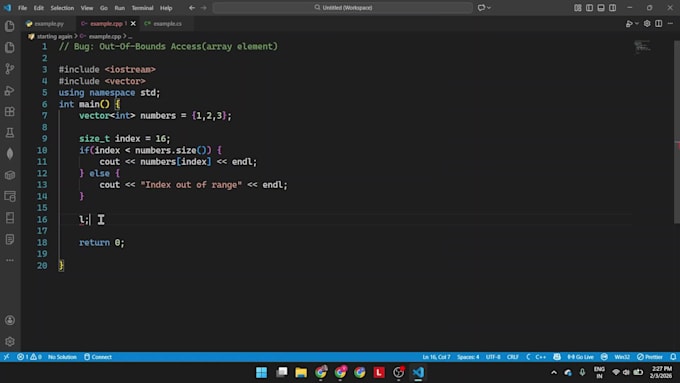Image resolution: width=680 pixels, height=383 pixels.
Task: Click the Connect status bar button
Action: [98, 357]
